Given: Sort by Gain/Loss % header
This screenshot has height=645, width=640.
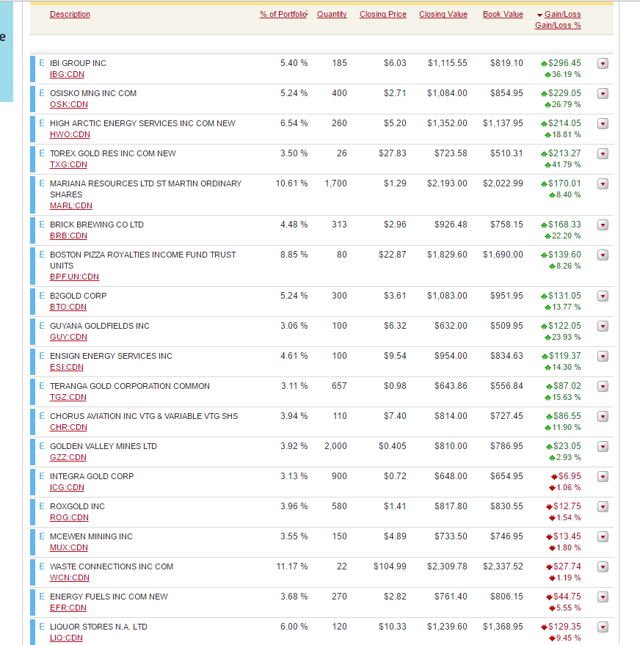Looking at the screenshot, I should 558,26.
